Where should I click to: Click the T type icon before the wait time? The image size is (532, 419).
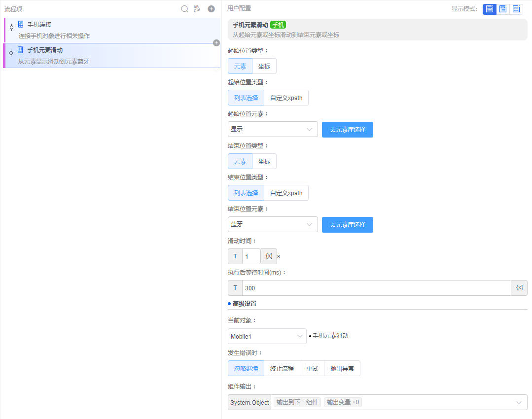click(x=235, y=287)
